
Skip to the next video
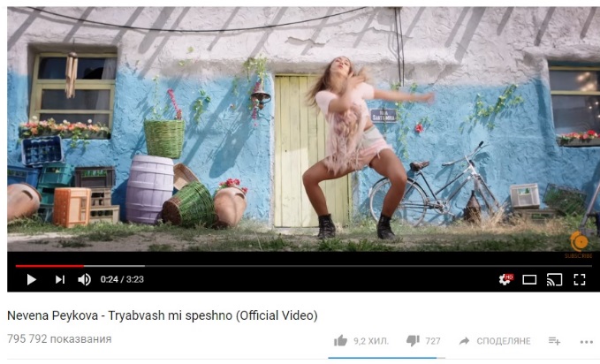click(60, 280)
